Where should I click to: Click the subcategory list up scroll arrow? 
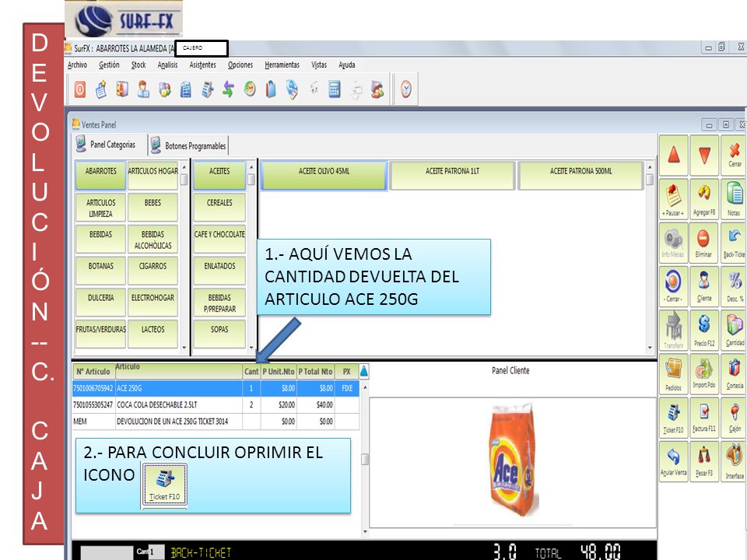point(251,168)
